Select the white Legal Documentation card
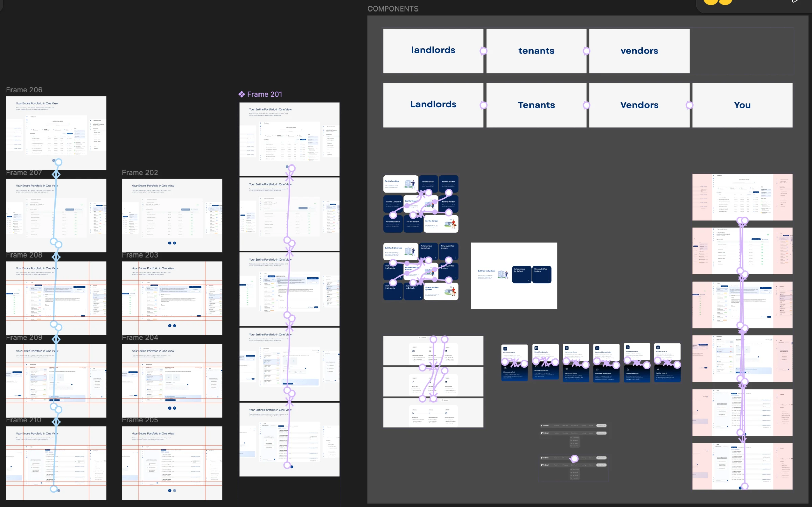 point(637,352)
